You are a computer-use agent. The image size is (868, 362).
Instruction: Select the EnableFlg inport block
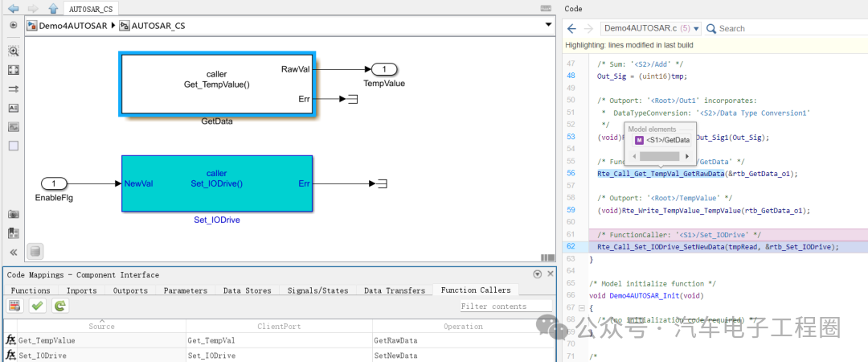point(55,183)
